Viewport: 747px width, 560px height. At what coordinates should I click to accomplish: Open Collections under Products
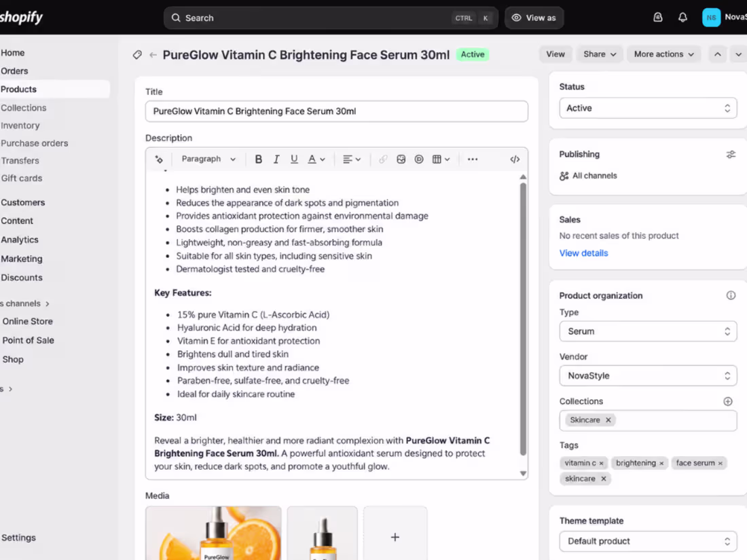click(x=23, y=108)
